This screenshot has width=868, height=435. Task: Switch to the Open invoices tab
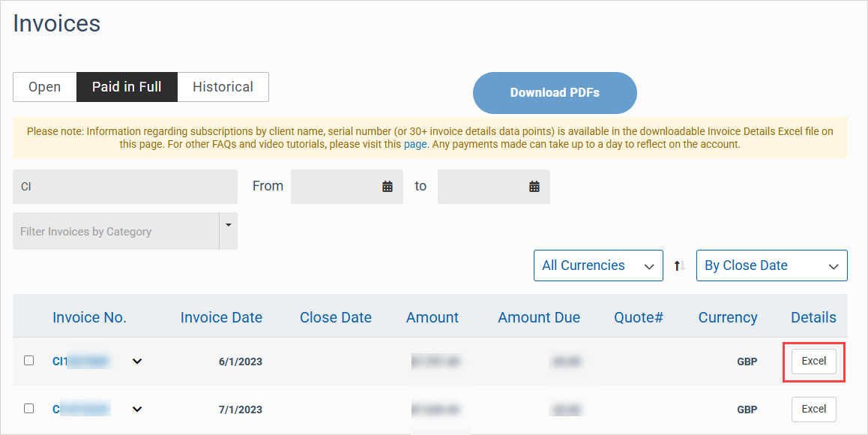[x=44, y=87]
